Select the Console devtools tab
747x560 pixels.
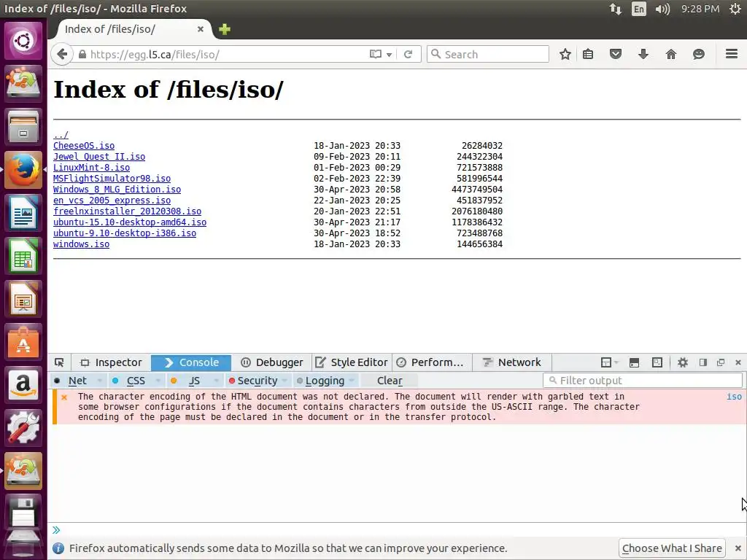[x=191, y=362]
